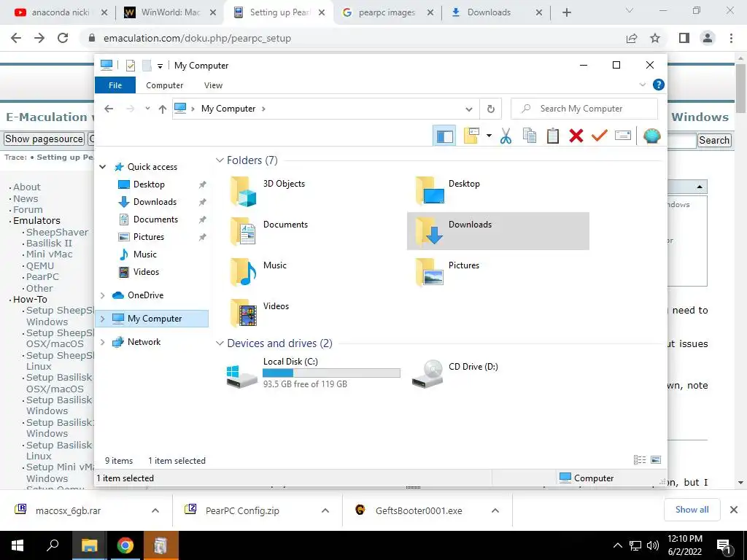Select the Documents folder in Folders group
The height and width of the screenshot is (560, 747).
[x=314, y=231]
